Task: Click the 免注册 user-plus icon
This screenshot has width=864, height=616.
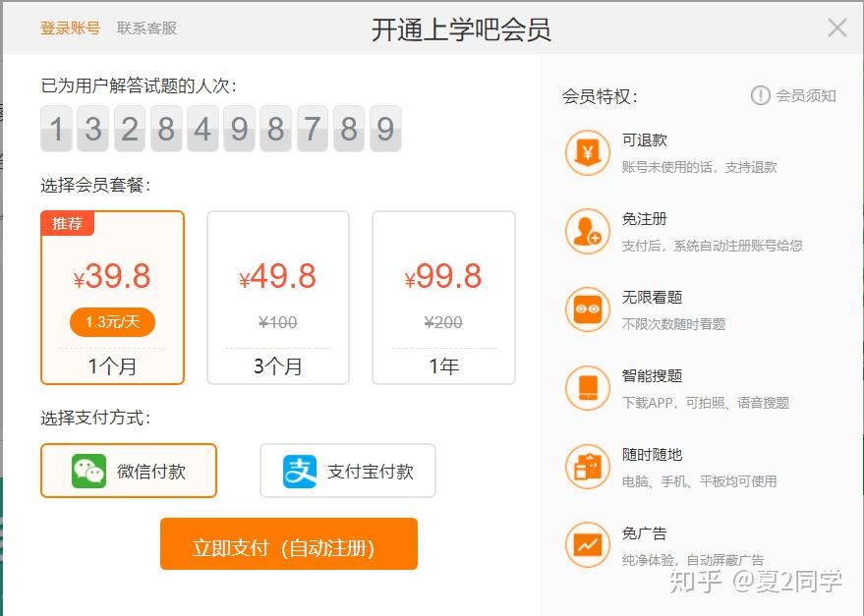Action: pyautogui.click(x=588, y=232)
